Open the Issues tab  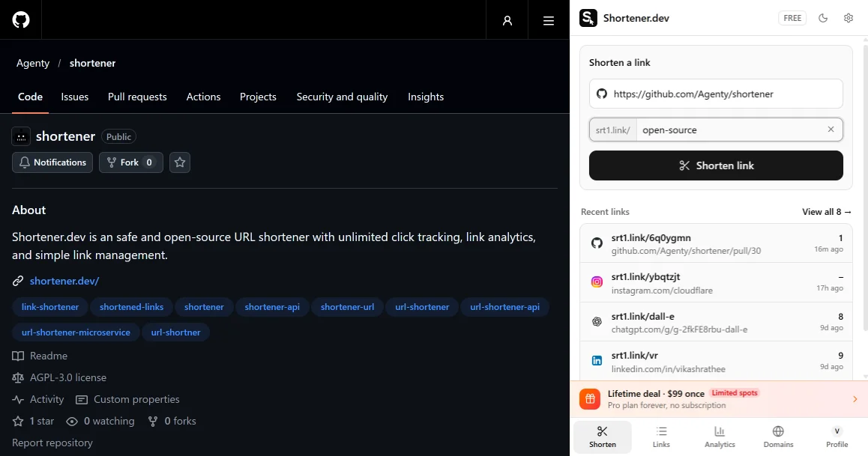tap(75, 97)
